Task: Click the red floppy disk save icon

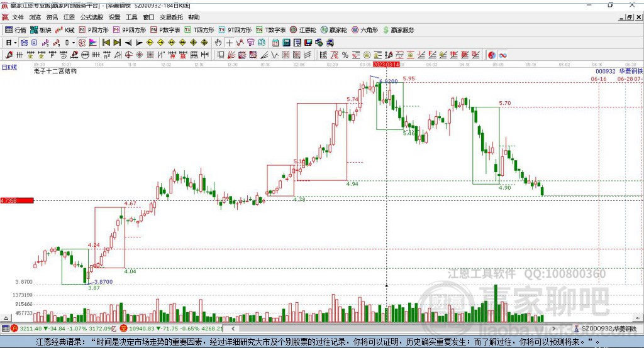Action: tap(308, 42)
